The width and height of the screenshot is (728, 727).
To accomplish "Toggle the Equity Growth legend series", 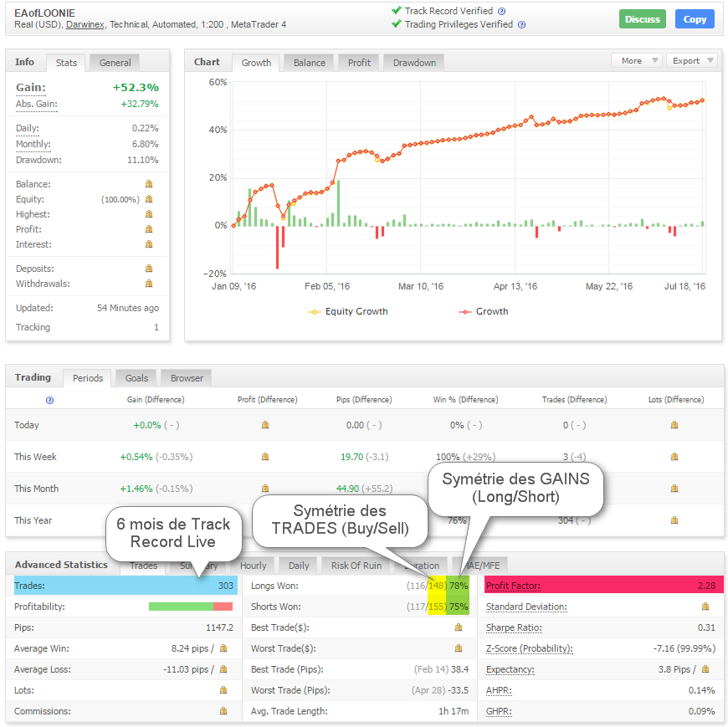I will tap(348, 311).
